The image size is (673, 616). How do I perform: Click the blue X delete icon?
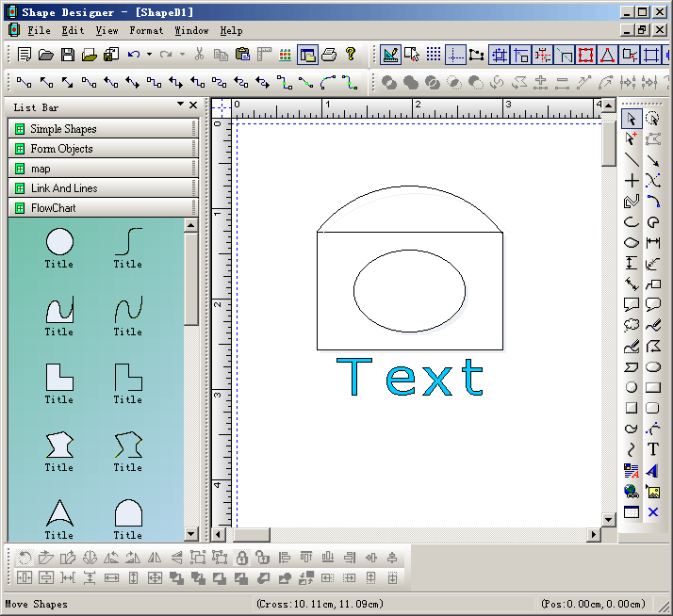click(x=652, y=511)
